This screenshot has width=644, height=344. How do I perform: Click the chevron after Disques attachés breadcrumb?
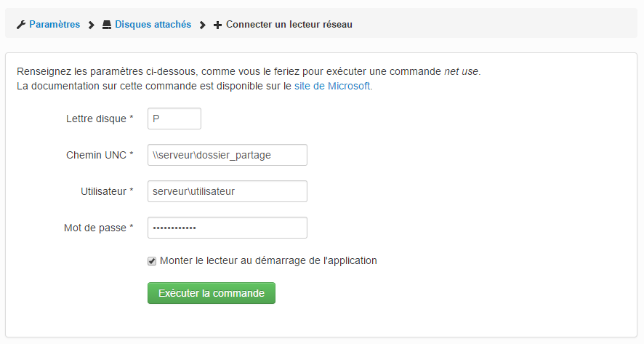[x=203, y=25]
